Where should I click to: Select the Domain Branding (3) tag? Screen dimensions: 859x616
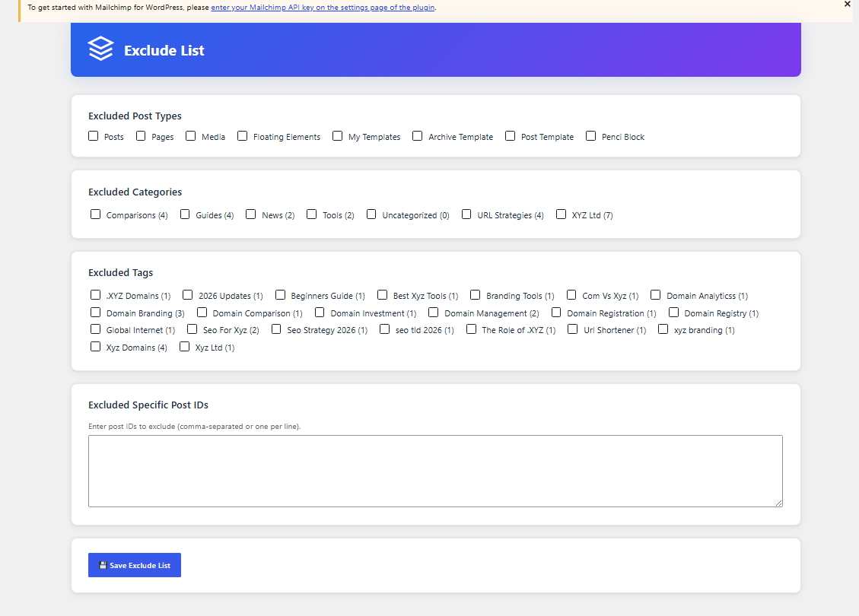click(95, 312)
